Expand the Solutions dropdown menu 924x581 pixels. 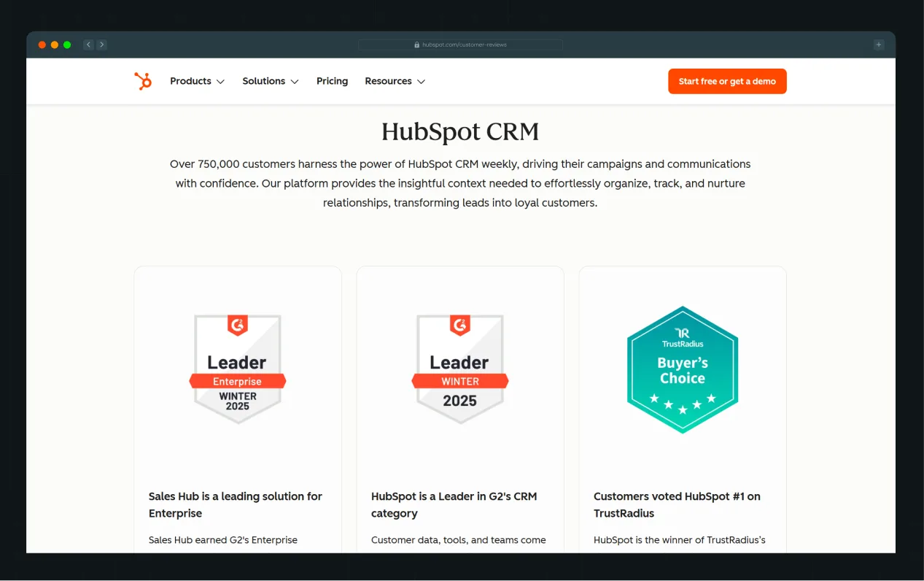(271, 81)
